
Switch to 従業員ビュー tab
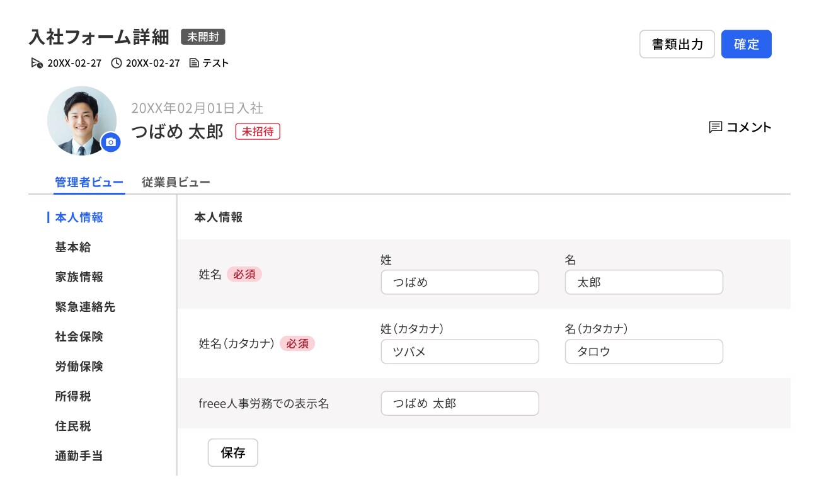tap(176, 183)
